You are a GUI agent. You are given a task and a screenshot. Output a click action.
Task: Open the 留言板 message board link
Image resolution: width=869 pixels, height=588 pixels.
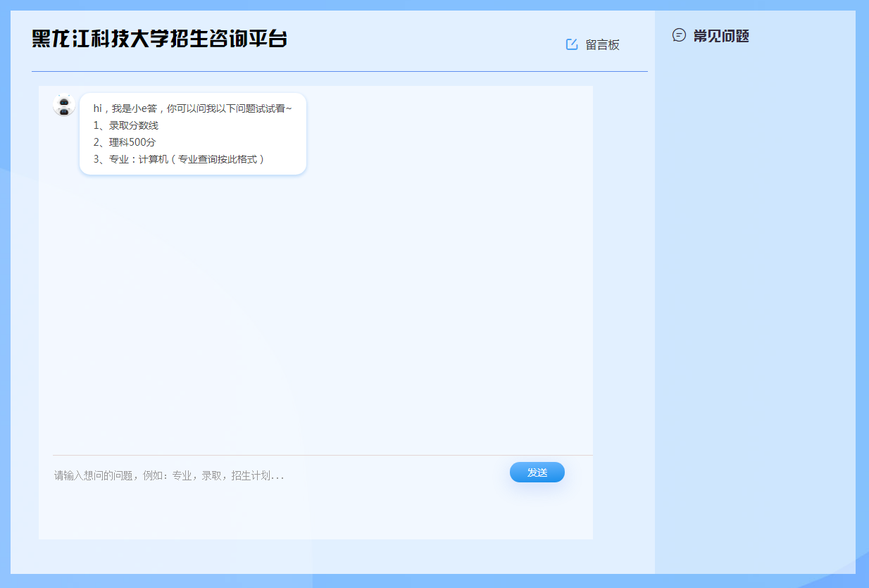point(602,45)
